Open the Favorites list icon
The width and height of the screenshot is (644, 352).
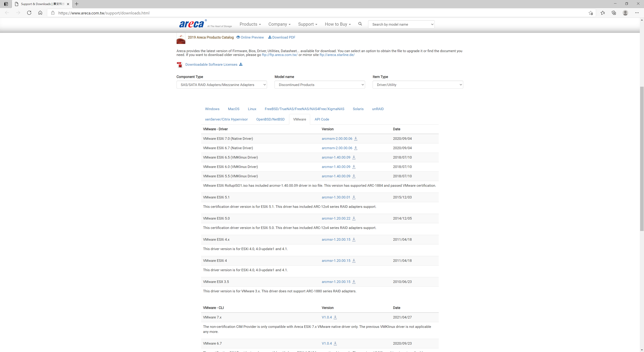[x=603, y=13]
